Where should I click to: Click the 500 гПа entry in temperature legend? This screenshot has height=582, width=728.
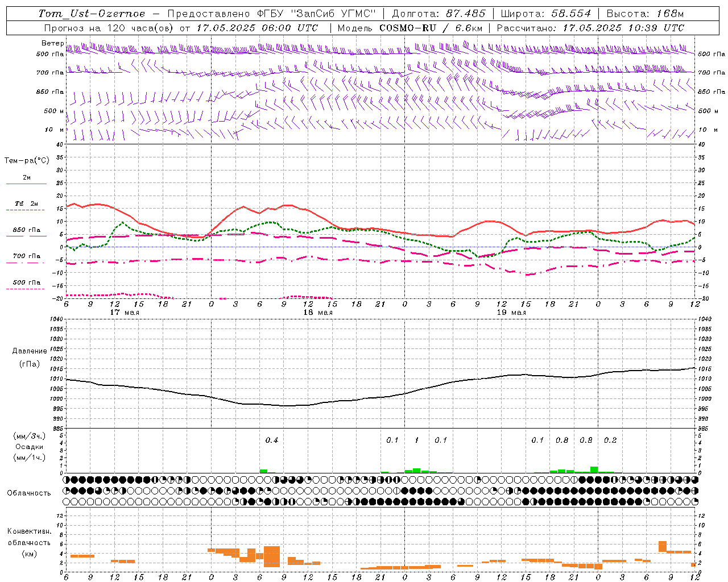tap(27, 282)
